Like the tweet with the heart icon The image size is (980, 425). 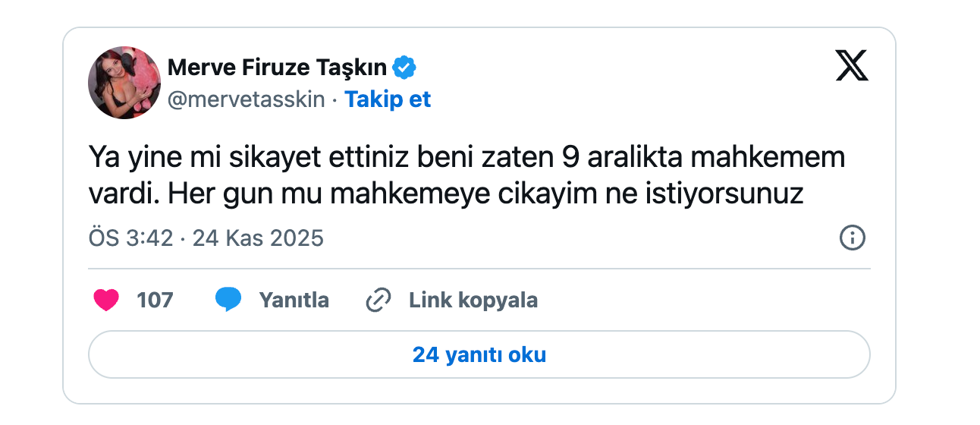106,301
